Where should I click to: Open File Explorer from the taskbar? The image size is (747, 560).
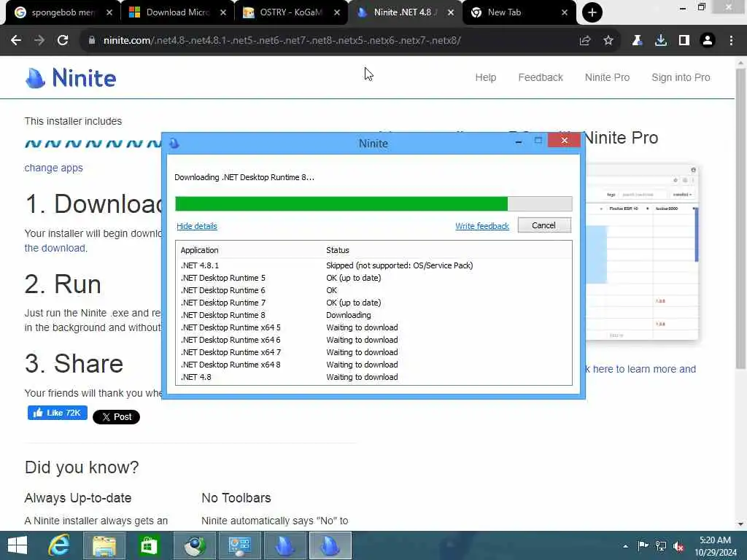click(104, 545)
